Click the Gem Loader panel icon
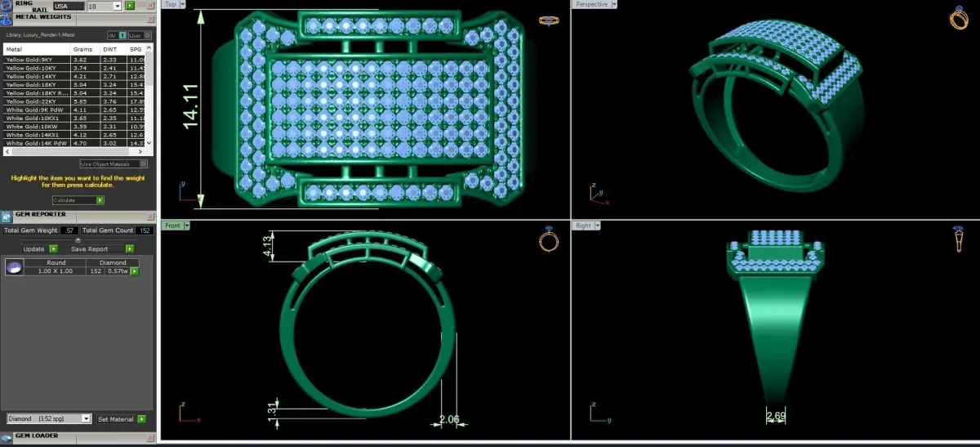The width and height of the screenshot is (980, 447). [x=7, y=437]
